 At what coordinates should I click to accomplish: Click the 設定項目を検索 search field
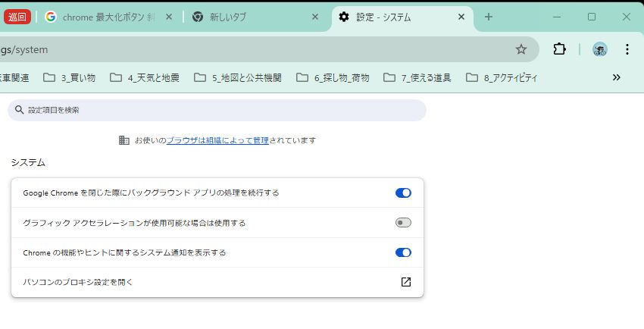tap(220, 110)
